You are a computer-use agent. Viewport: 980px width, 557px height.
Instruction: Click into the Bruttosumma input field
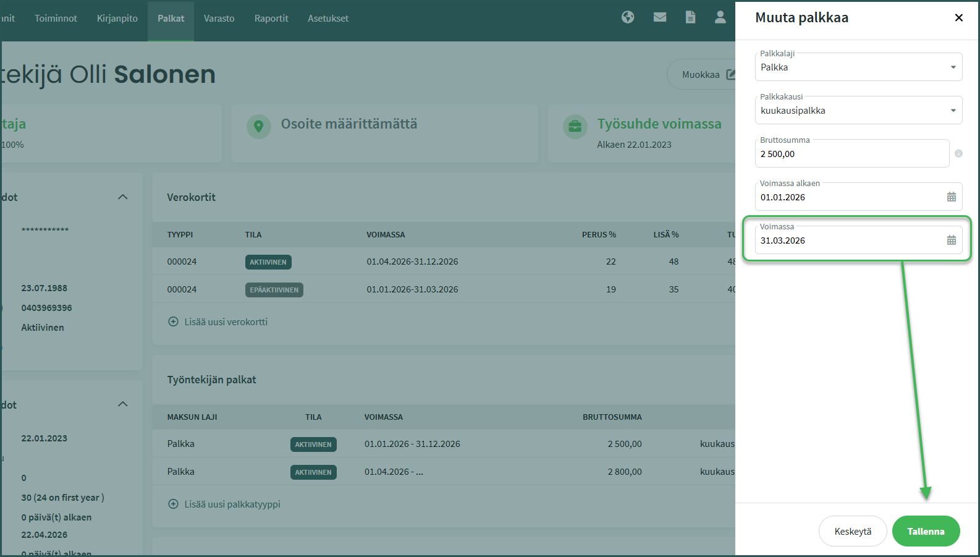tap(851, 154)
